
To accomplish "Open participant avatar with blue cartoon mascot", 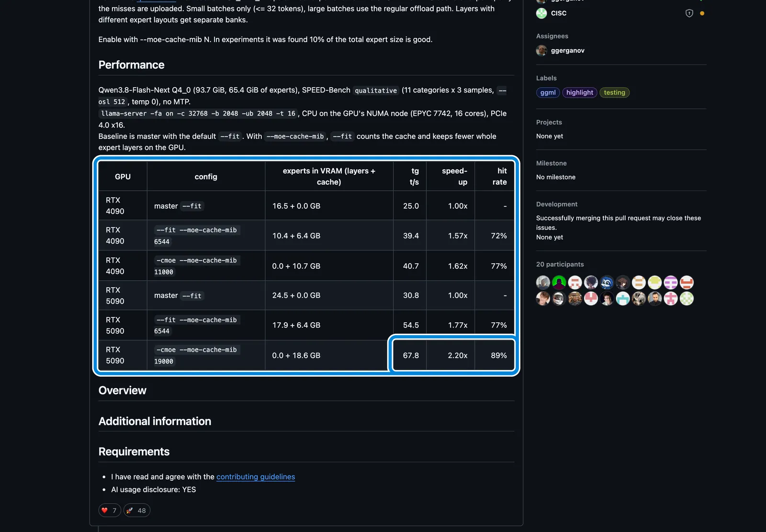I will click(607, 283).
